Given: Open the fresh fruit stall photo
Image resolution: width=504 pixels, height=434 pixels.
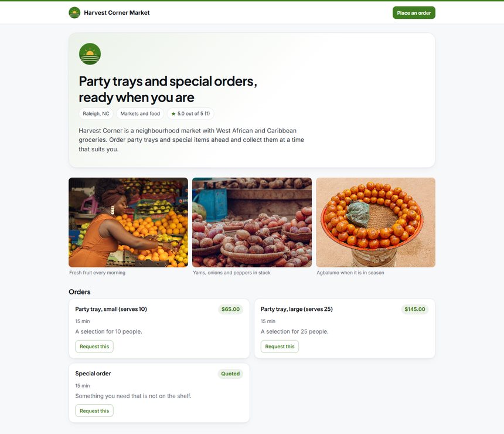Looking at the screenshot, I should (x=128, y=222).
